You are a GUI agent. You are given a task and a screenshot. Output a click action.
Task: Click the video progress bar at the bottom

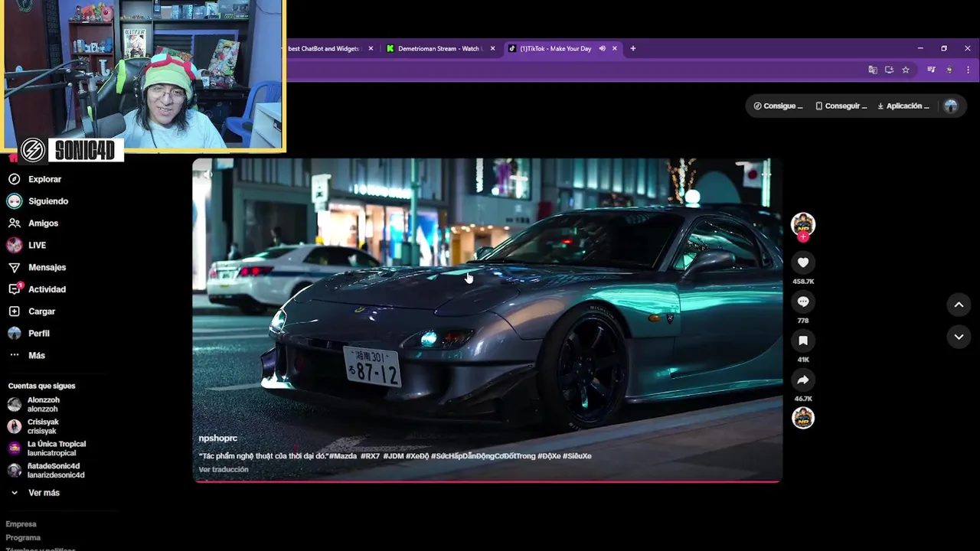(487, 481)
